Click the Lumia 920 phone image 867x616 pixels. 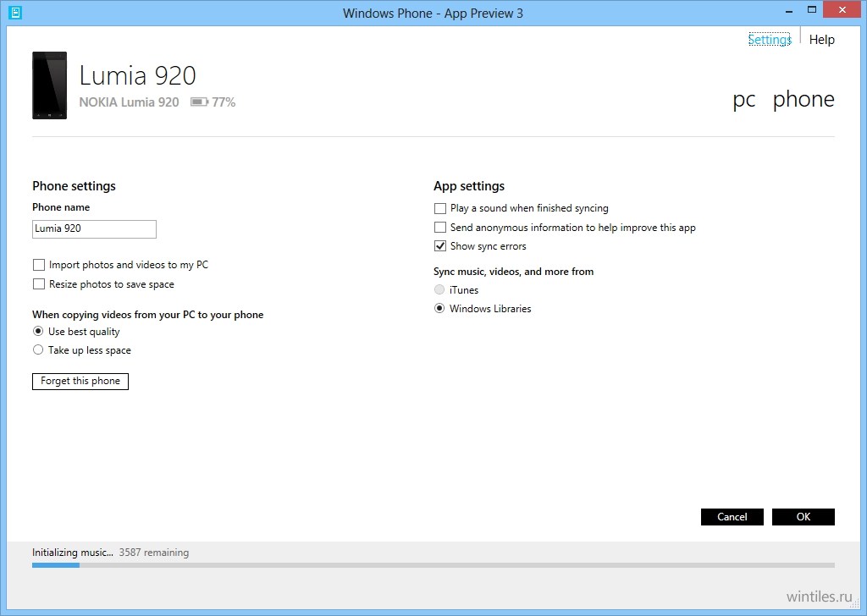pyautogui.click(x=50, y=85)
